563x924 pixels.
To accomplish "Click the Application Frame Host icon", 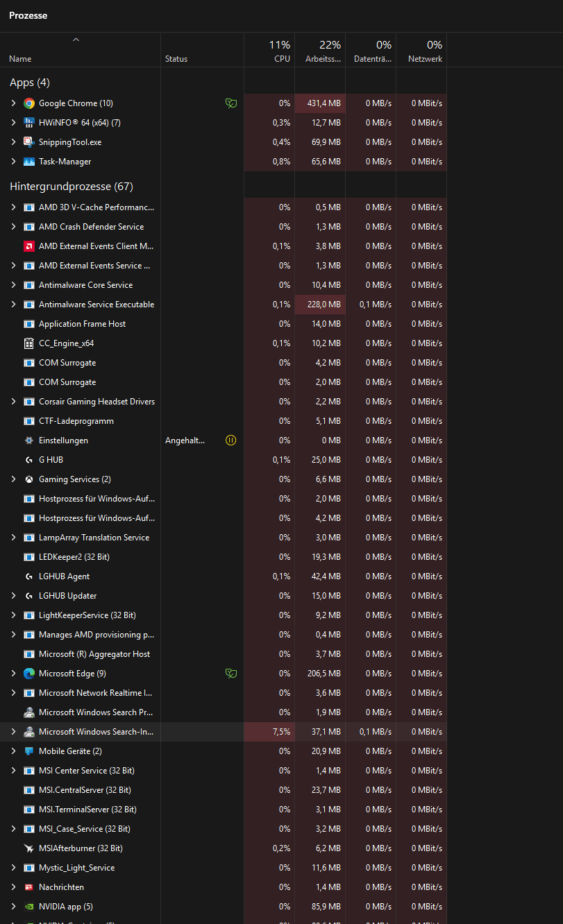I will tap(29, 324).
